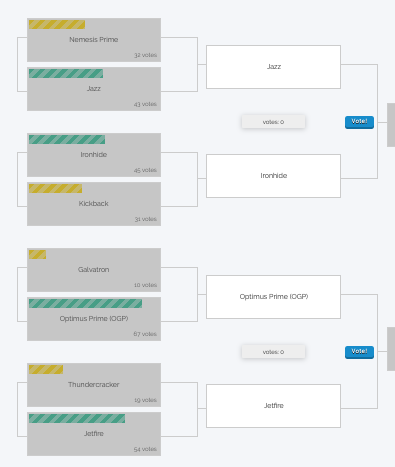The image size is (395, 467).
Task: Open the Optimus Prime (OGP) 67 votes entry
Action: [94, 319]
